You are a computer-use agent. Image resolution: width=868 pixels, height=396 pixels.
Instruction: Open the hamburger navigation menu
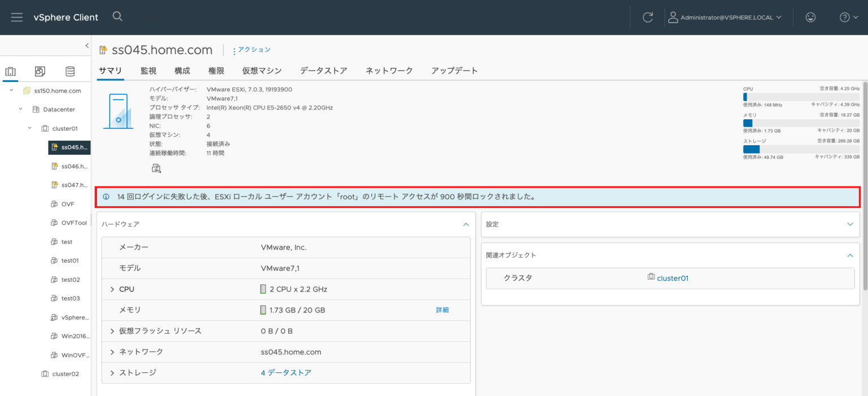16,17
